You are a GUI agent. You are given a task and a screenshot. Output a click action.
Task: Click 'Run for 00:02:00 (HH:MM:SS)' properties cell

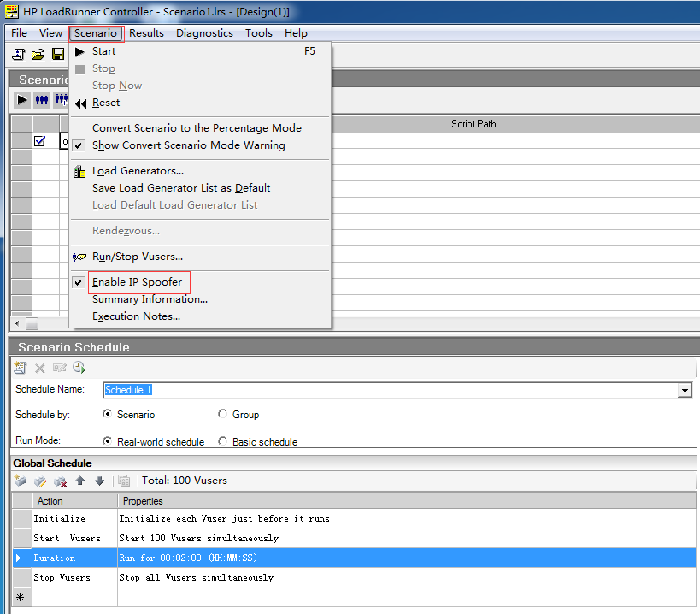[x=407, y=558]
